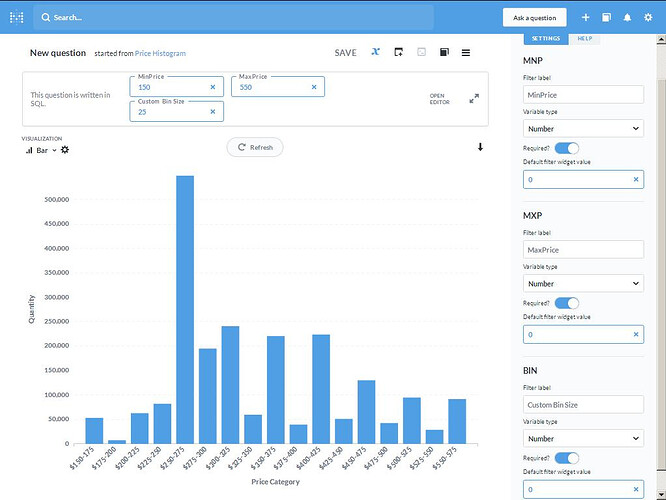Click the Metabase logo home icon

(17, 17)
